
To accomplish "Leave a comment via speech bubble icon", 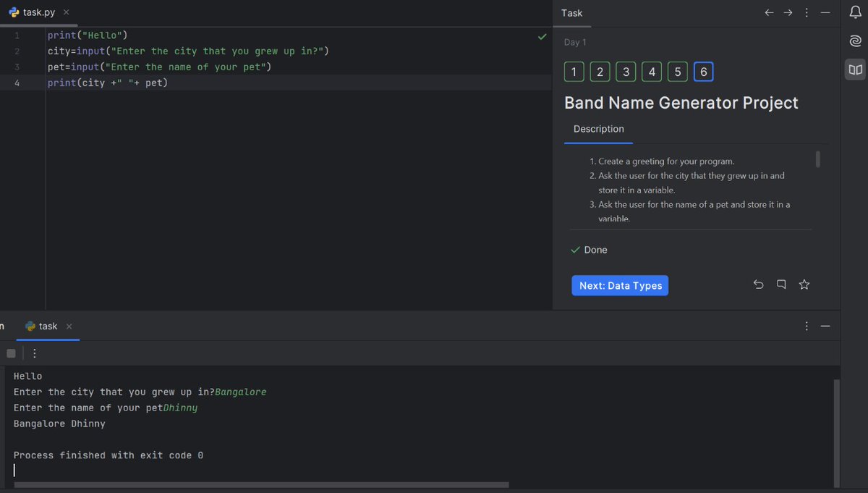I will tap(781, 285).
